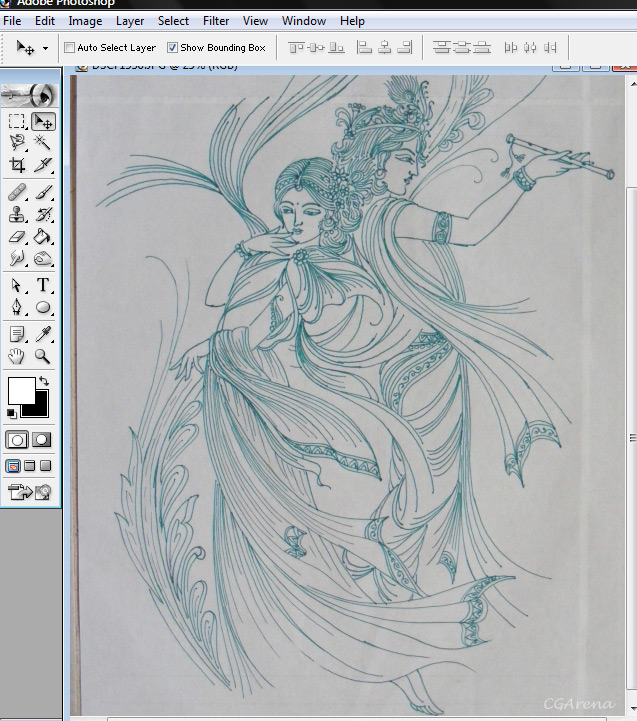Open the Edit menu
Image resolution: width=637 pixels, height=721 pixels.
[45, 21]
